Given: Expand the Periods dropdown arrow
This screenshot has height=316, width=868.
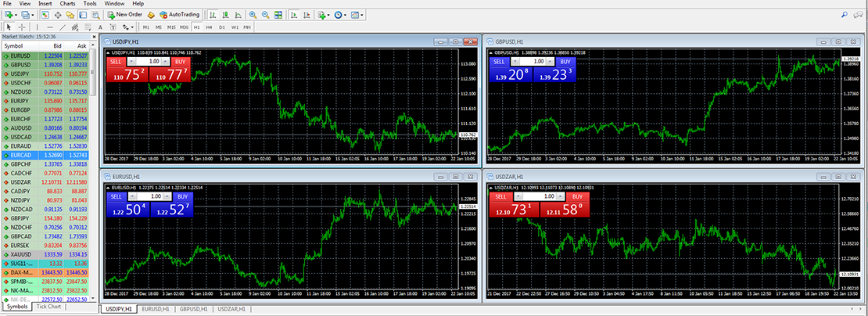Looking at the screenshot, I should coord(345,15).
